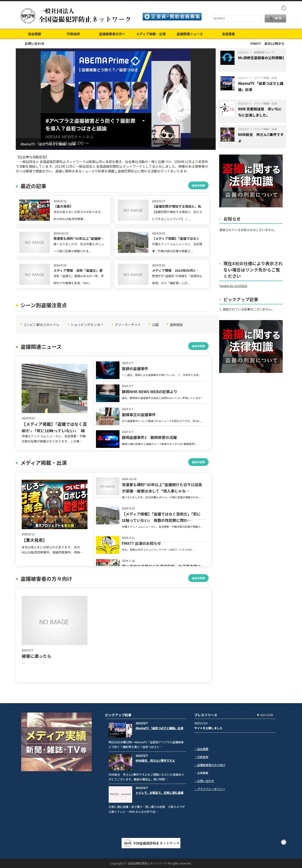The width and height of the screenshot is (302, 868).
Task: Open 代表挨拶 in the top navigation bar
Action: pyautogui.click(x=73, y=34)
